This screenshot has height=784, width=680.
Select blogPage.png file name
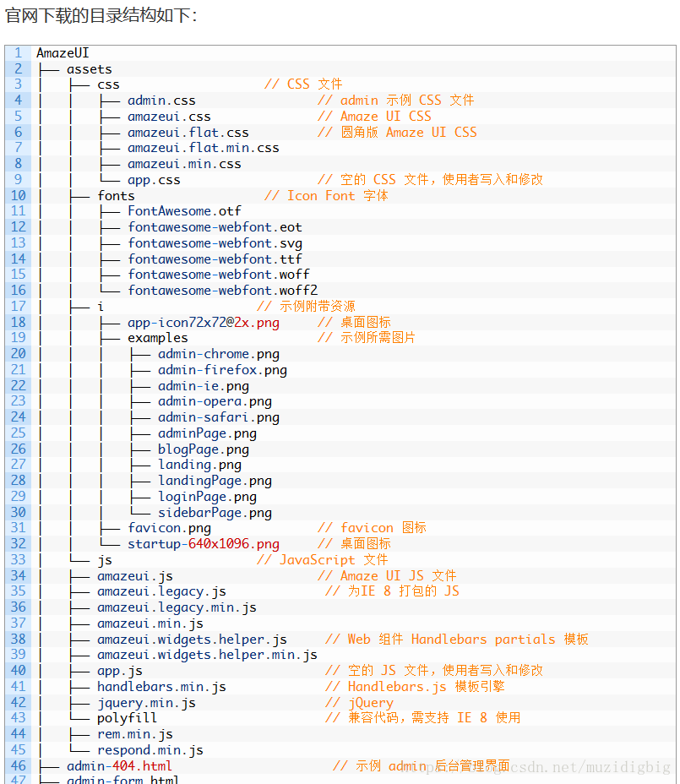(x=204, y=449)
